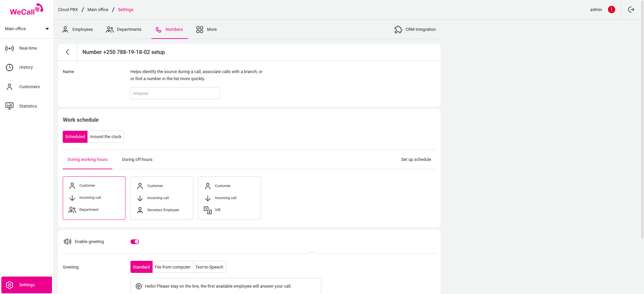Viewport: 644px width, 294px height.
Task: Switch to During working hours tab
Action: 88,160
